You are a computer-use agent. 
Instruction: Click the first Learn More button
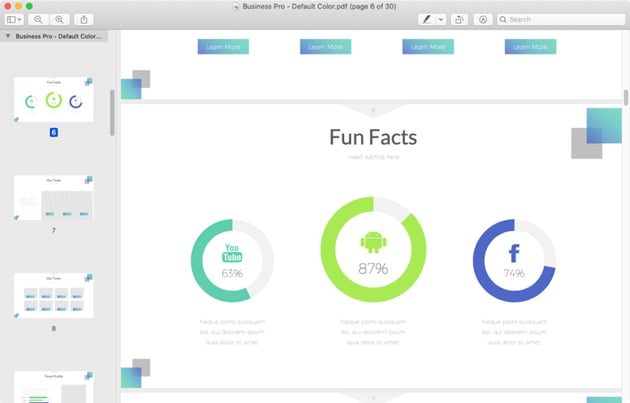(223, 47)
